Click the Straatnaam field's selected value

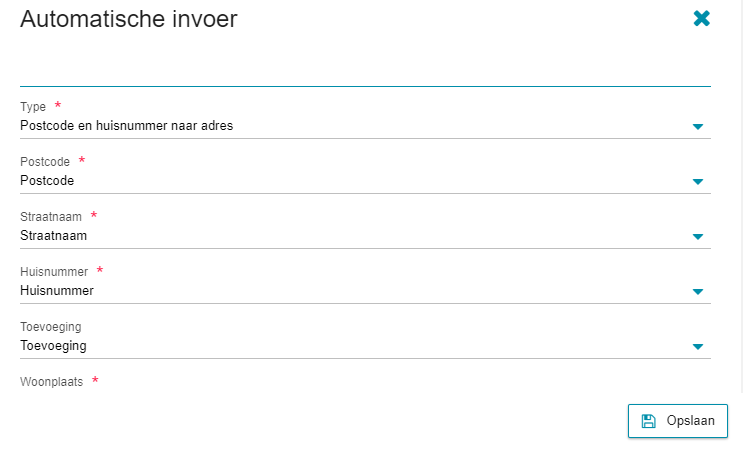pyautogui.click(x=54, y=235)
